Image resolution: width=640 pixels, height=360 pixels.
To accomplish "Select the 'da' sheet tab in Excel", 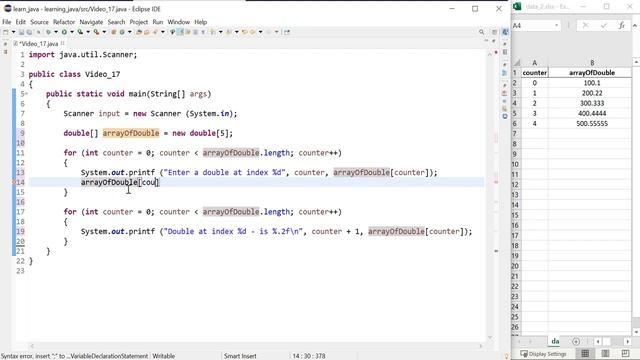I will pyautogui.click(x=555, y=341).
